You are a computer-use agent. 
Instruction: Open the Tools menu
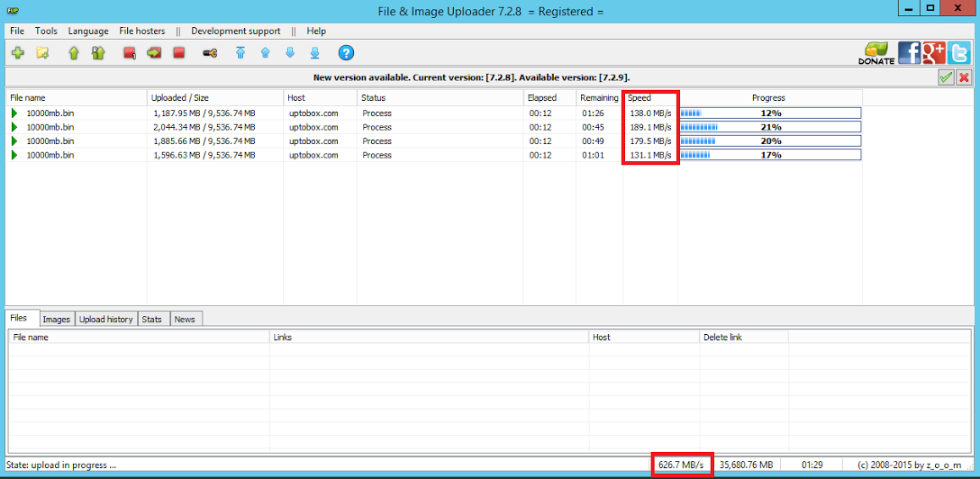click(x=46, y=31)
